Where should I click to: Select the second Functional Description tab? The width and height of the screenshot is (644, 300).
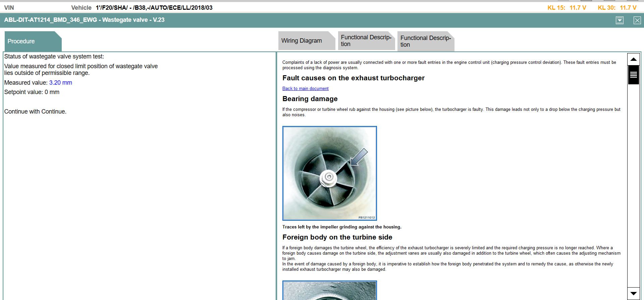point(426,41)
